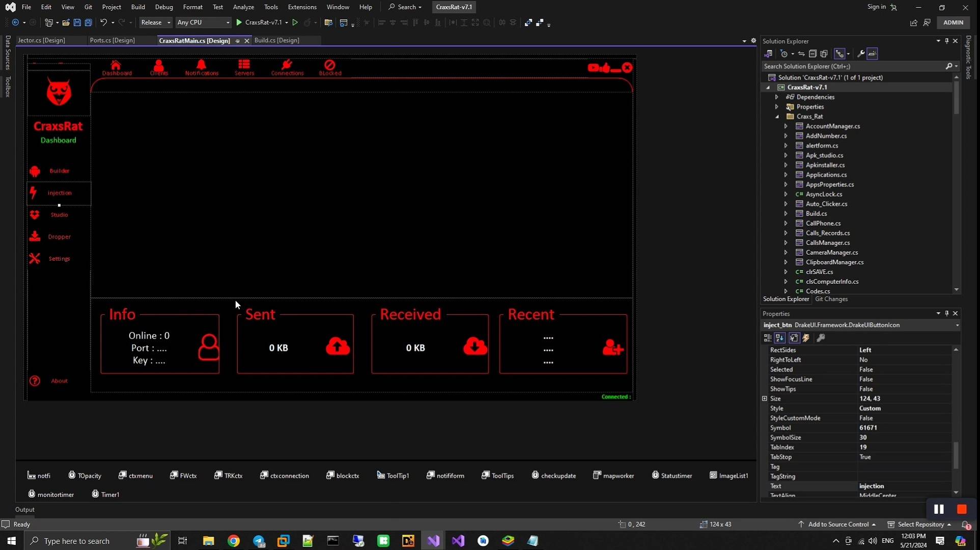Click Collapse All in Solution Explorer toolbar
This screenshot has height=550, width=980.
(813, 53)
